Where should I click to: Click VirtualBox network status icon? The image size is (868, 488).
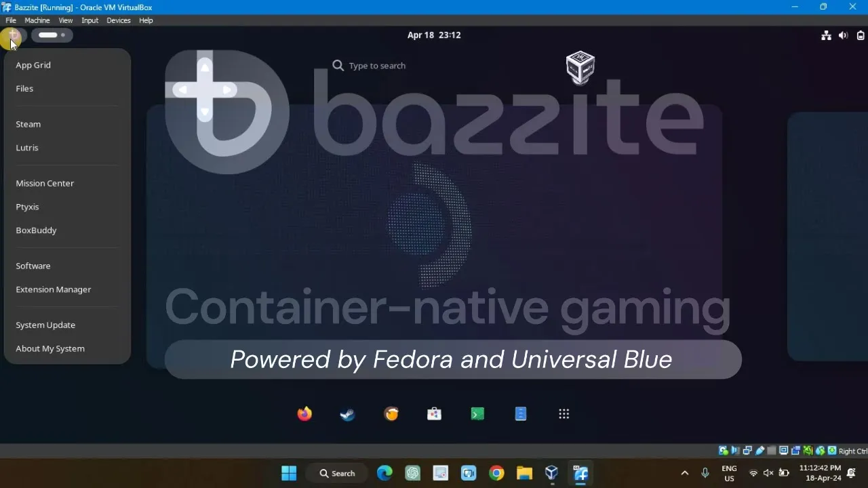click(x=747, y=451)
